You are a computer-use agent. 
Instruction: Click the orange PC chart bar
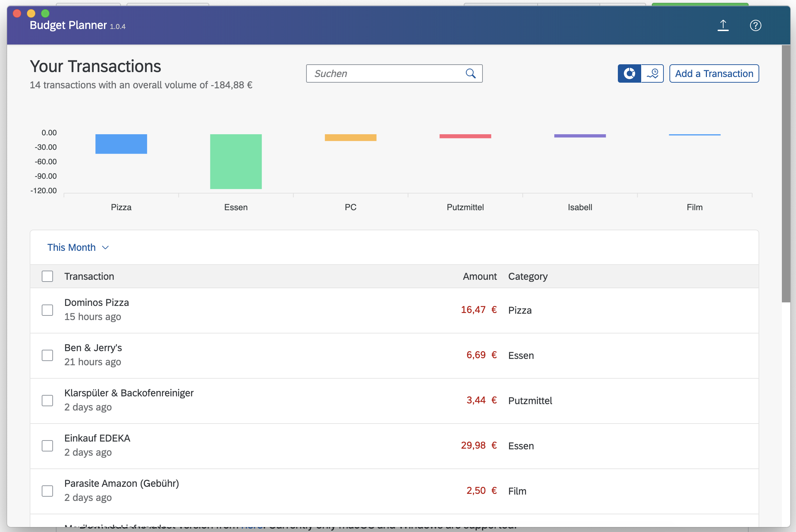click(351, 137)
